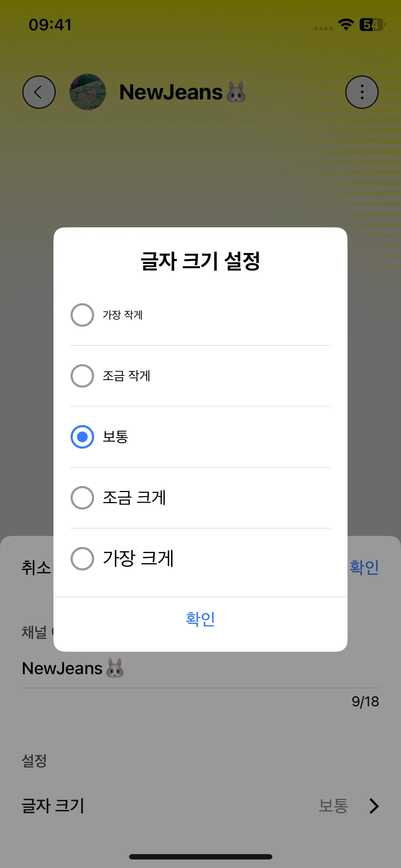Select the 가장 크게 radio button
The width and height of the screenshot is (401, 868).
click(82, 559)
